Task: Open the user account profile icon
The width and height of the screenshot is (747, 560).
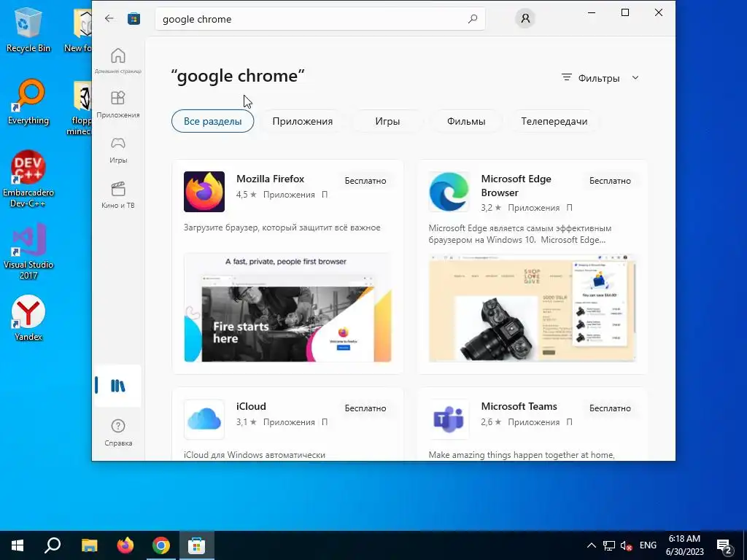Action: pos(525,18)
